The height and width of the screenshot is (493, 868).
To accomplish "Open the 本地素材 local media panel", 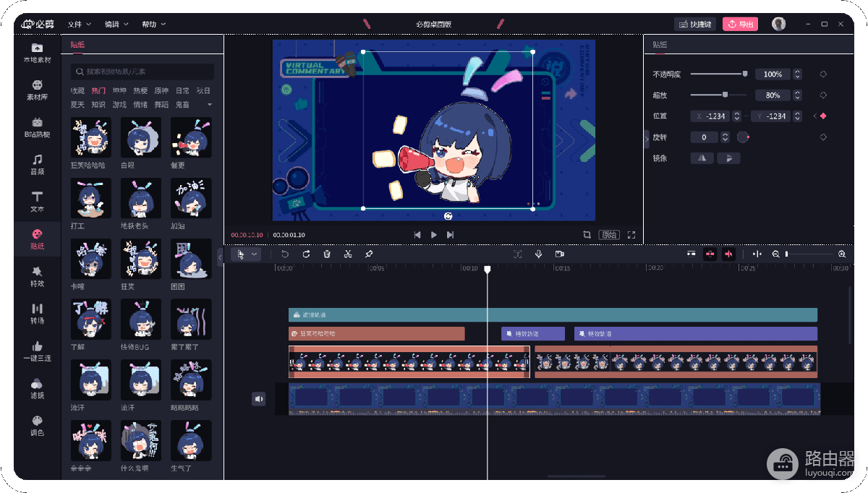I will 37,53.
